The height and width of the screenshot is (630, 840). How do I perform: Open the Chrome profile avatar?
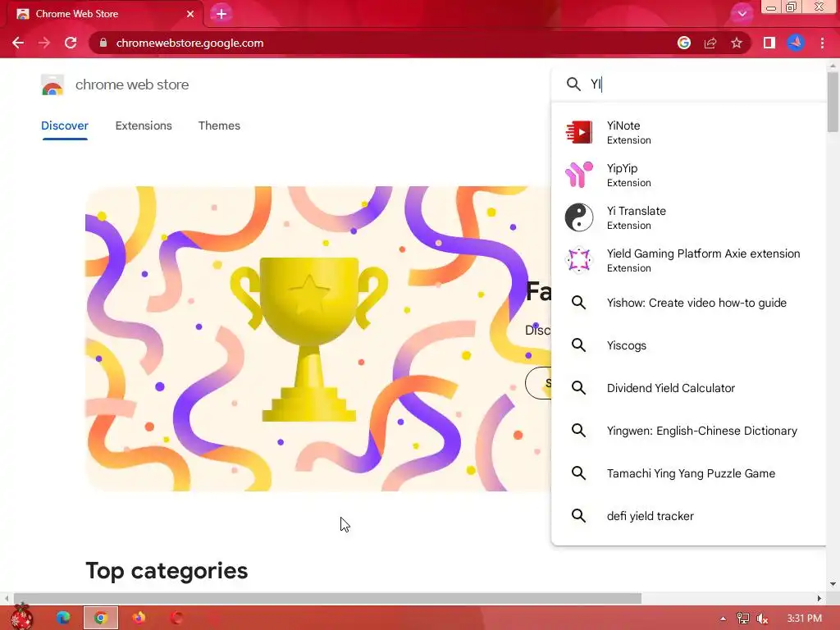(x=796, y=43)
